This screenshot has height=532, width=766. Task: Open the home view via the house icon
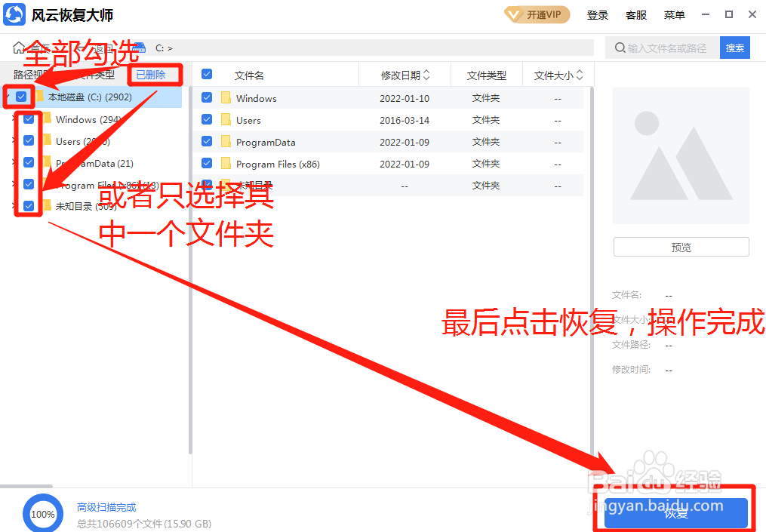[x=20, y=47]
